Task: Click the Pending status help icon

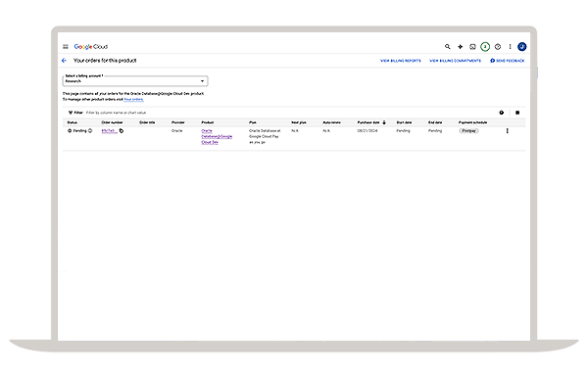Action: point(90,131)
